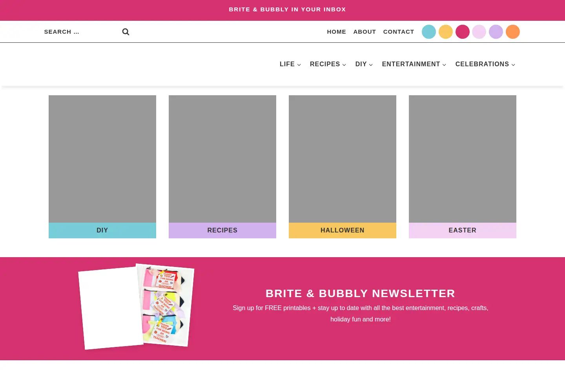
Task: Click the "BRITE & BUBBLY NEWSLETTER" heading
Action: coord(361,294)
